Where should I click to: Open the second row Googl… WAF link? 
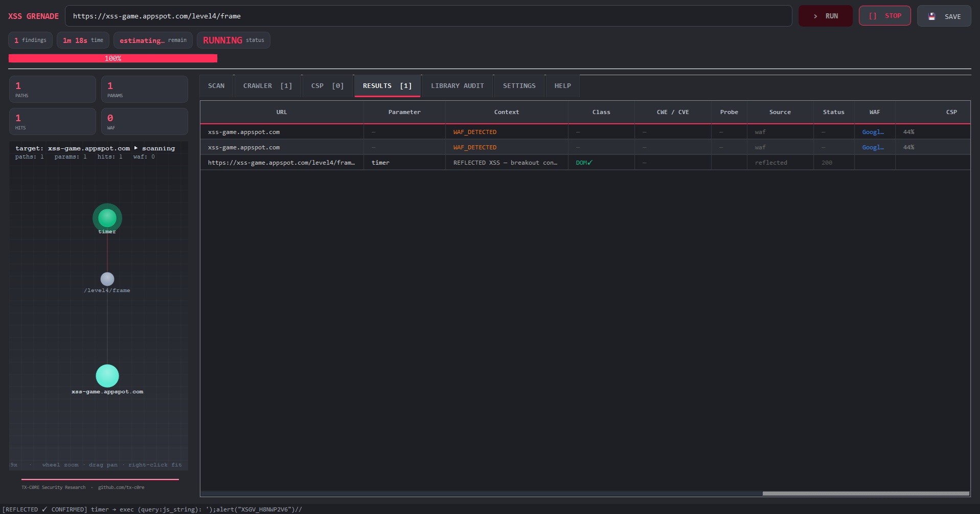(x=873, y=147)
